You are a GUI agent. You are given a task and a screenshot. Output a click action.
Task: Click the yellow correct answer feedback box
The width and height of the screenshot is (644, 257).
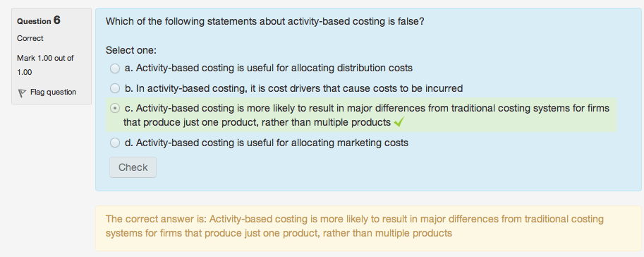click(368, 228)
